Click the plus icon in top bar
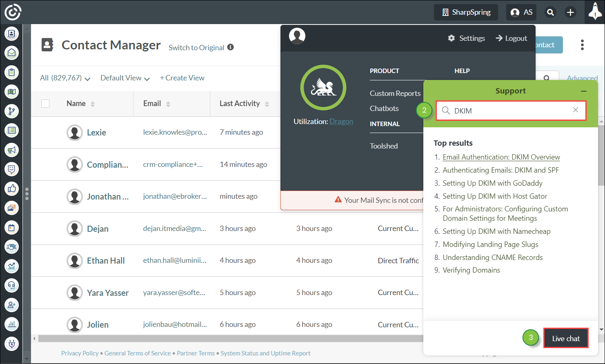 point(570,12)
